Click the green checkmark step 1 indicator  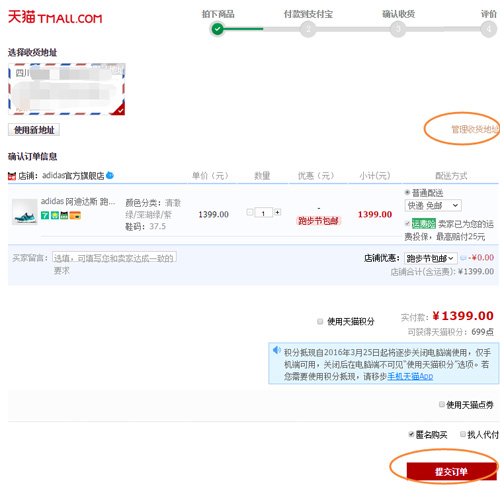[217, 29]
